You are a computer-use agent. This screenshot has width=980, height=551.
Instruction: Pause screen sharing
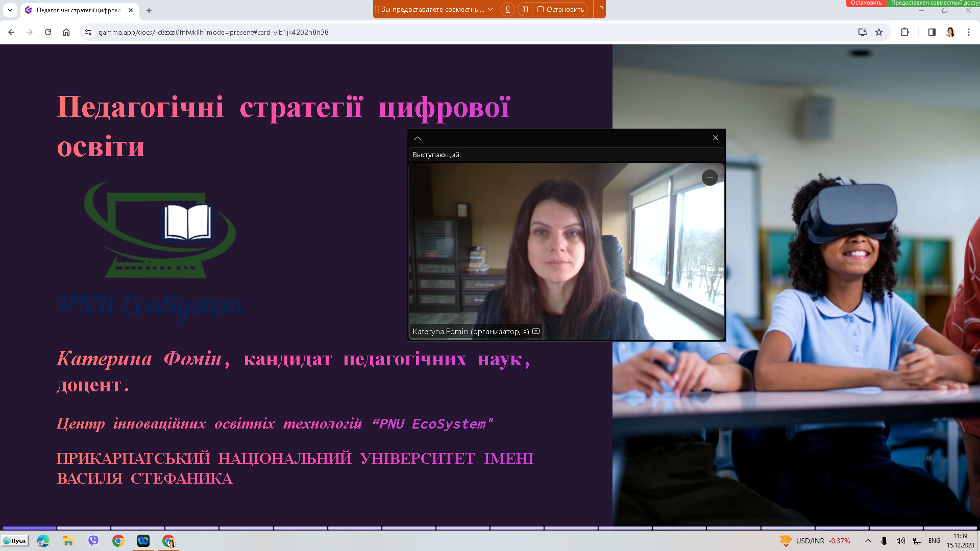coord(525,9)
